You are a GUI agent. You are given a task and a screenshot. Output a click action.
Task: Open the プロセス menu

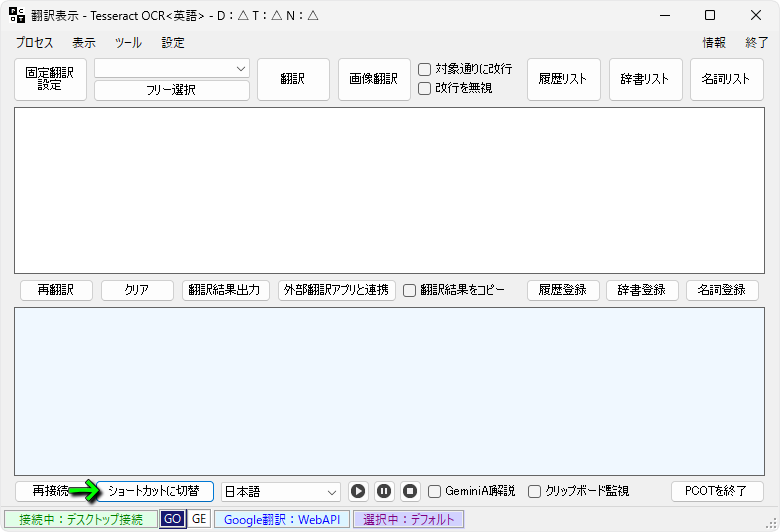tap(35, 43)
